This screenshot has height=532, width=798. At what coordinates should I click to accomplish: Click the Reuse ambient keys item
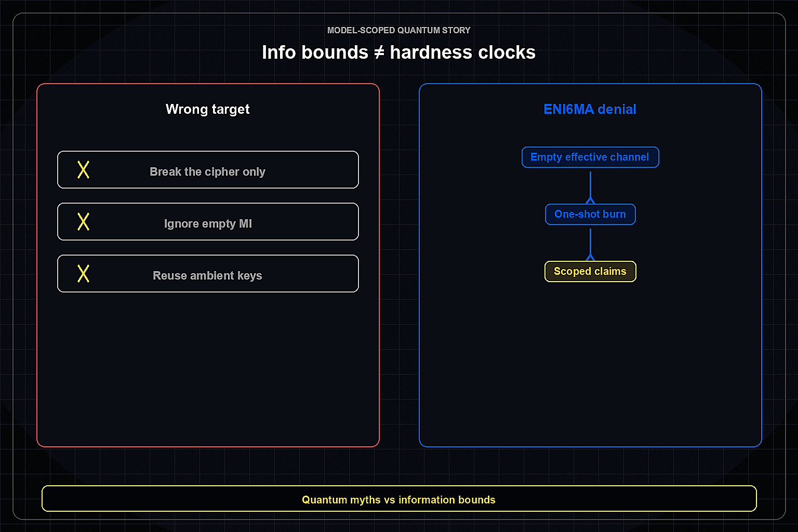[208, 274]
